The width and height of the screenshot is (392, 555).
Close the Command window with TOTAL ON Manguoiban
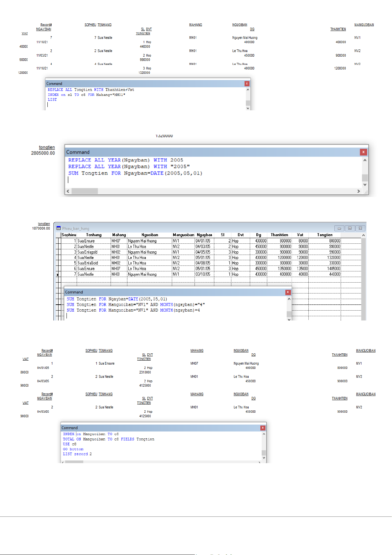coord(263,428)
